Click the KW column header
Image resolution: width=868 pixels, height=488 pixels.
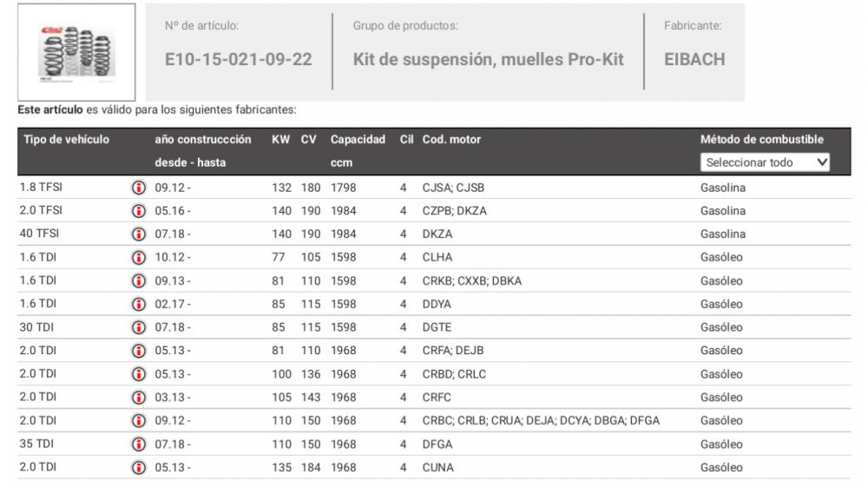(x=280, y=140)
